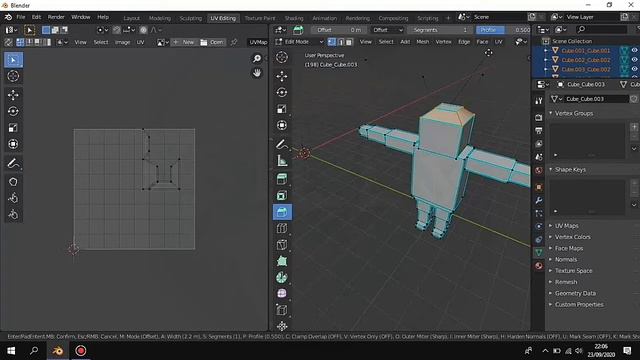Add a new vertex group with plus button

[x=634, y=127]
